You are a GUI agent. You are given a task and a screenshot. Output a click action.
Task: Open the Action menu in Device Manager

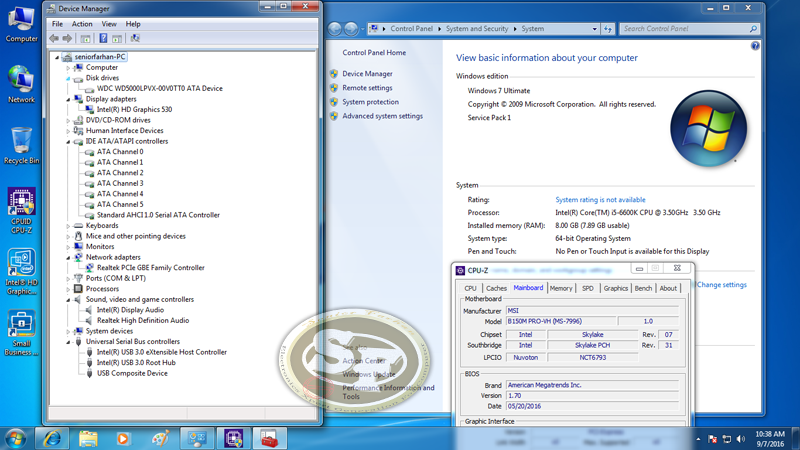[x=82, y=24]
